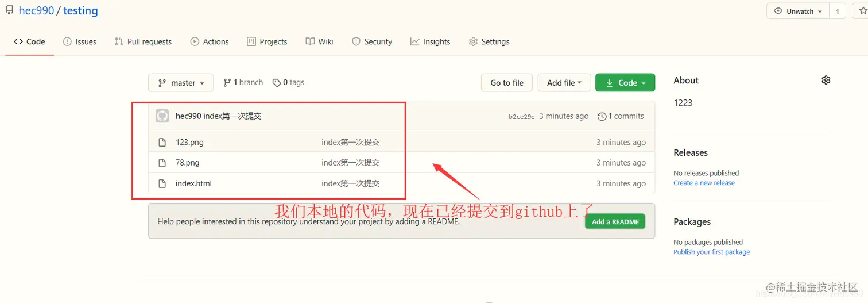Image resolution: width=868 pixels, height=303 pixels.
Task: Click 3 minutes ago in the index.html row
Action: 621,183
